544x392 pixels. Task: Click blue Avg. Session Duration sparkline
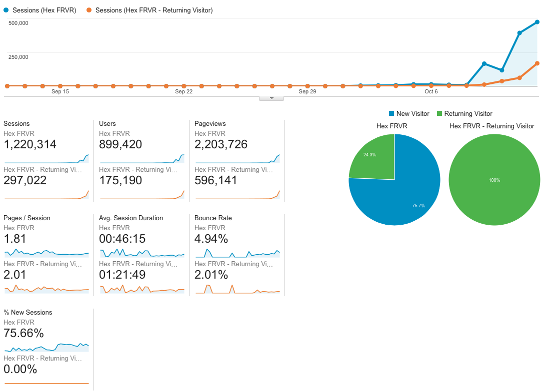pos(142,253)
